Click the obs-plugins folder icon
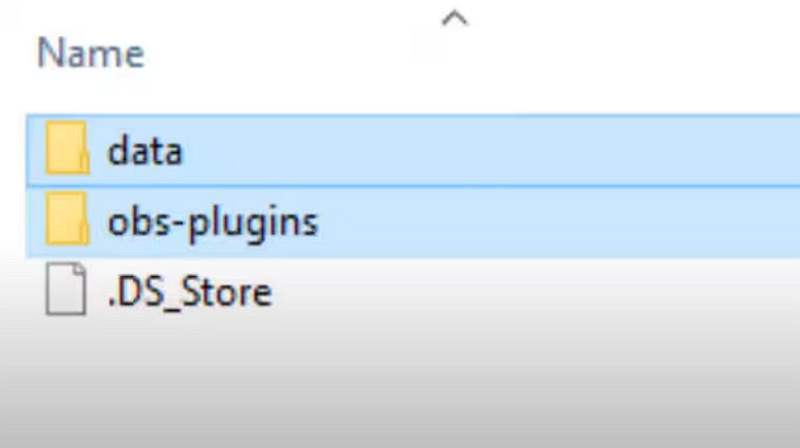The image size is (800, 448). pos(67,219)
